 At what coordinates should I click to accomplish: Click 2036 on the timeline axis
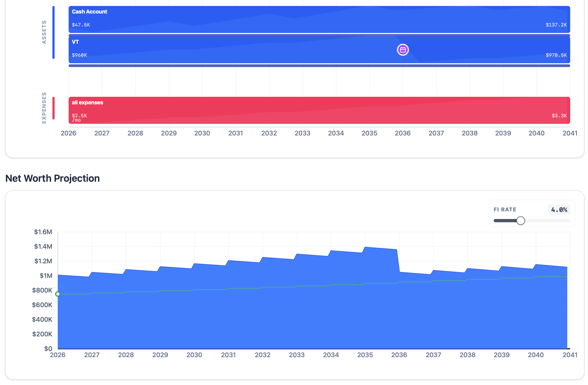tap(403, 133)
